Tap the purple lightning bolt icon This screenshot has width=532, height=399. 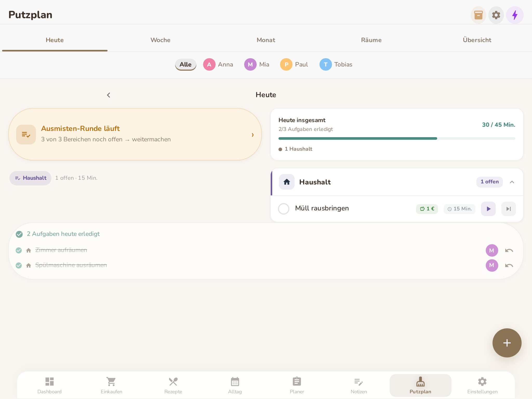[x=515, y=15]
